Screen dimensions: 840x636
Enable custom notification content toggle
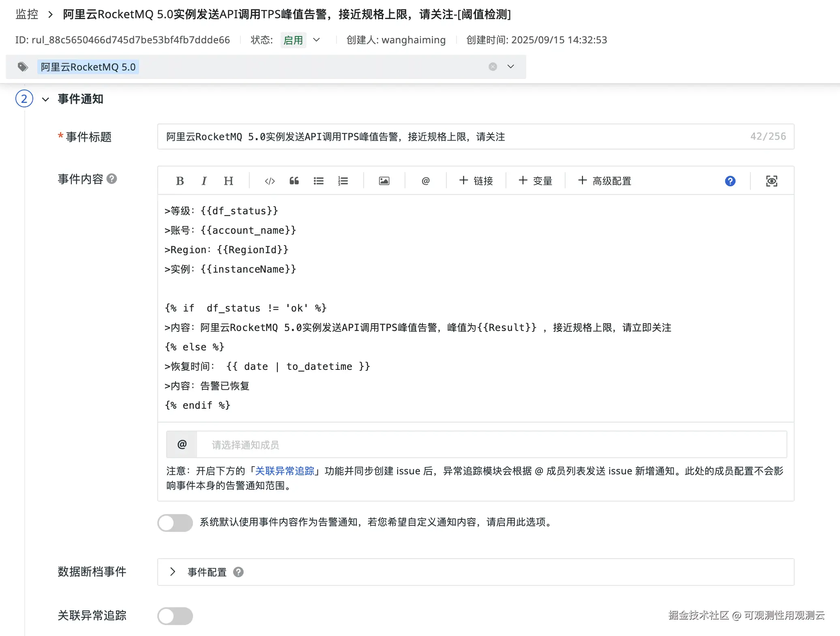[175, 523]
